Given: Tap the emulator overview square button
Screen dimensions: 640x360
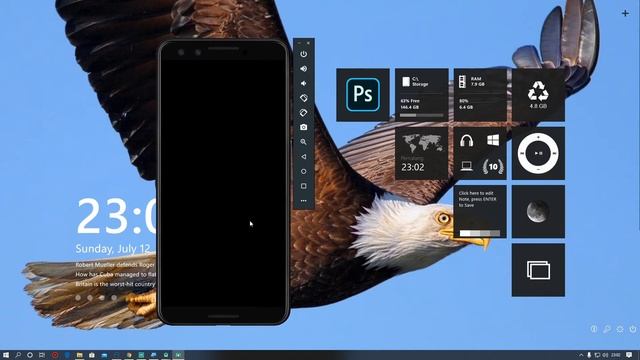Looking at the screenshot, I should click(x=303, y=186).
